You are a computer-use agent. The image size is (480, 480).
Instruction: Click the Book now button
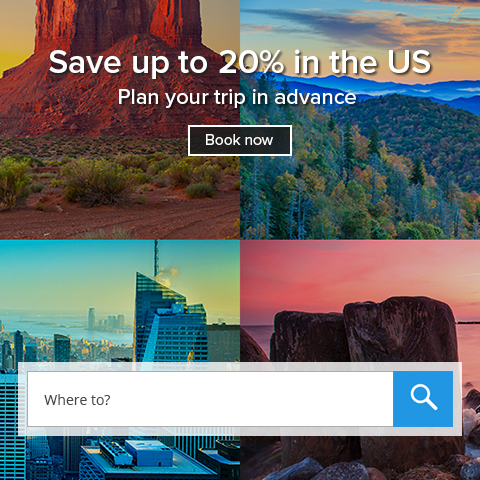click(240, 140)
